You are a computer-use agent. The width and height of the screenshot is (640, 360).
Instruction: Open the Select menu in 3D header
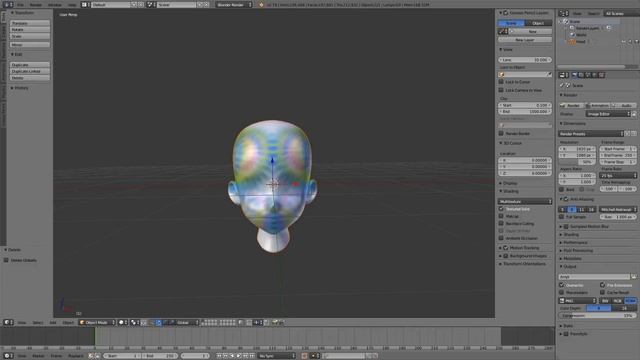(x=38, y=322)
